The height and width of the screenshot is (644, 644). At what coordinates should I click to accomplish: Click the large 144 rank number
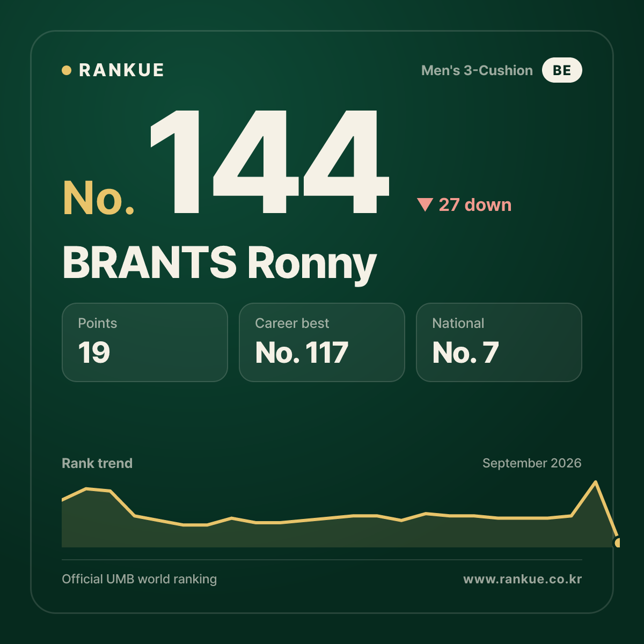pos(269,162)
